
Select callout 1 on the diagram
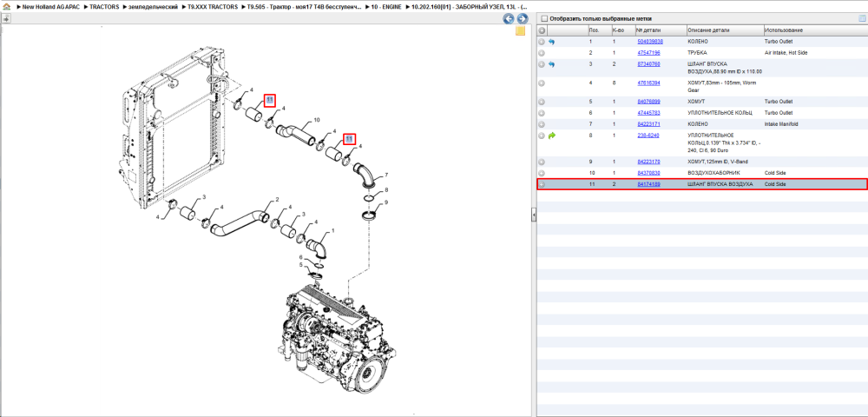click(332, 230)
